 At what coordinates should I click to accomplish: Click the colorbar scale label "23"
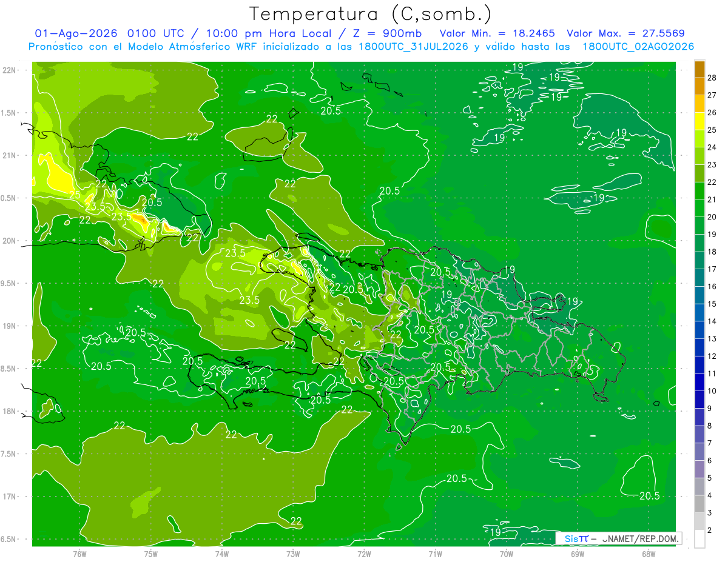click(x=712, y=164)
